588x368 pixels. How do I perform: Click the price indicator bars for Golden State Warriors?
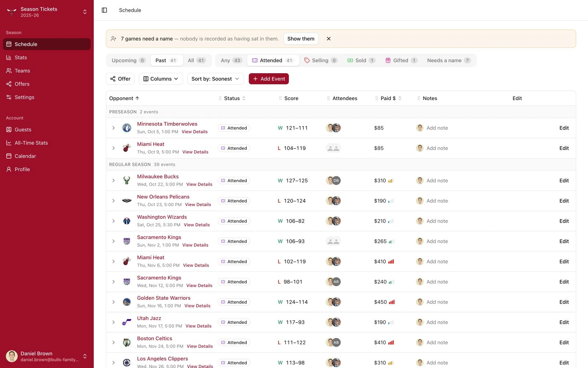coord(392,302)
